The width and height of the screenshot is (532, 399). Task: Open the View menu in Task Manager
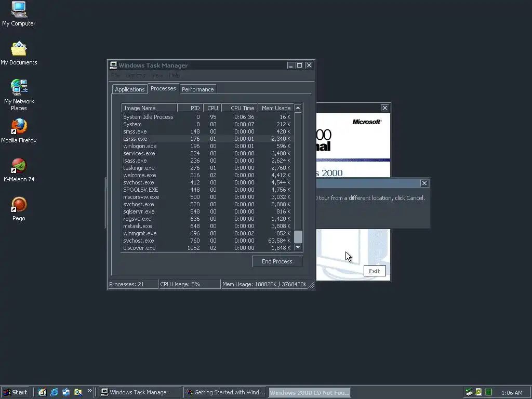[157, 75]
